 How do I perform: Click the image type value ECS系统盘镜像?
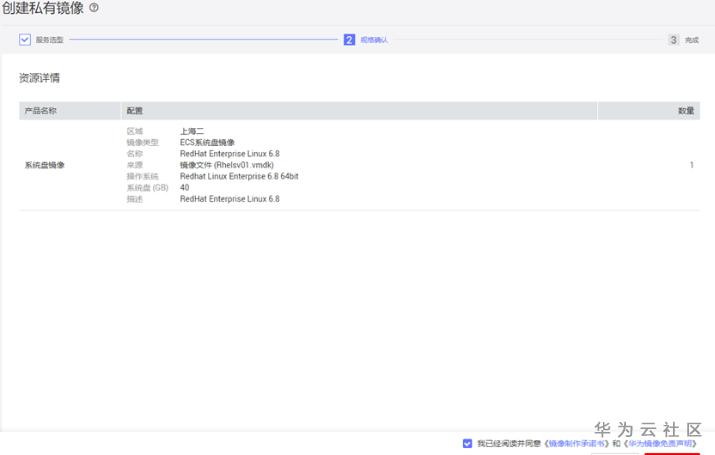tap(207, 142)
